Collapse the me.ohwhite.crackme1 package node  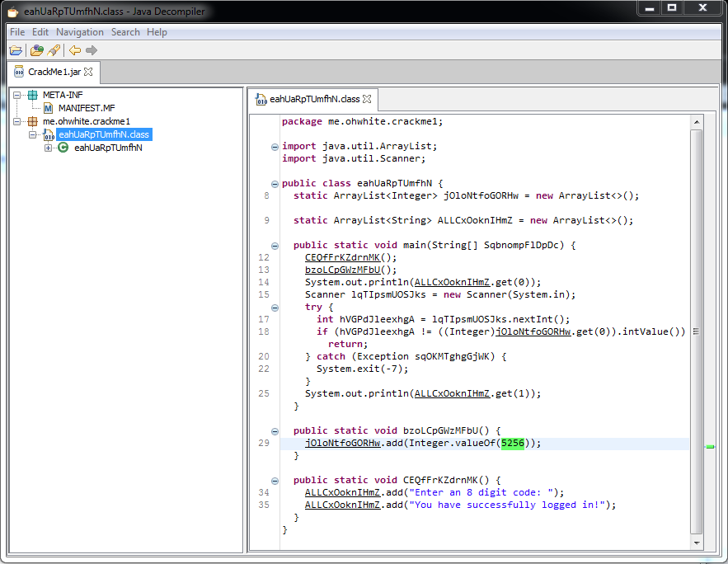pyautogui.click(x=17, y=121)
